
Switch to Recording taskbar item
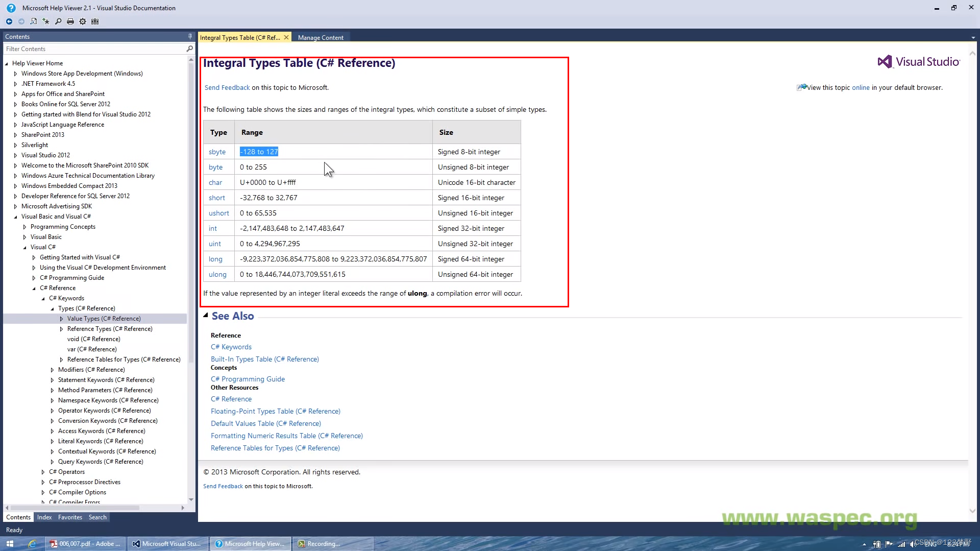point(333,544)
